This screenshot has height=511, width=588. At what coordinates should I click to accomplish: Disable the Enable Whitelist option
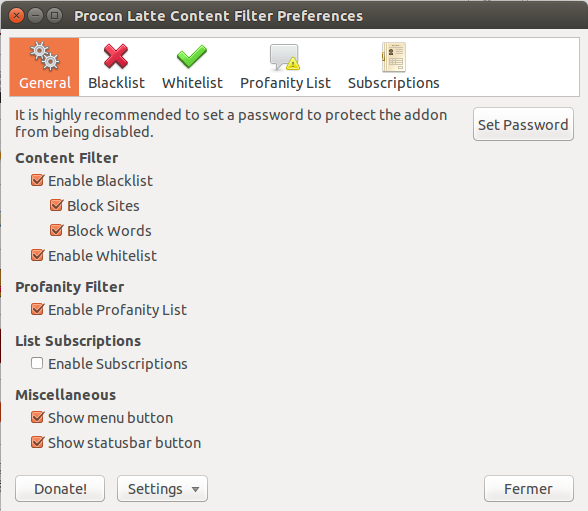[38, 255]
